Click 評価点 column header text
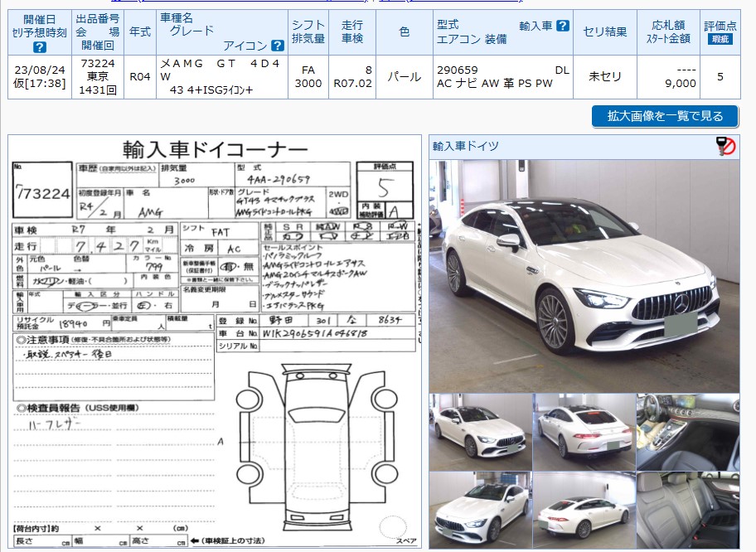 [720, 26]
